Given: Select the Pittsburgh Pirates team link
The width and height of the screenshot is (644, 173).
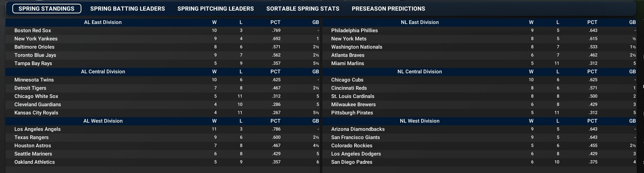Looking at the screenshot, I should (352, 113).
